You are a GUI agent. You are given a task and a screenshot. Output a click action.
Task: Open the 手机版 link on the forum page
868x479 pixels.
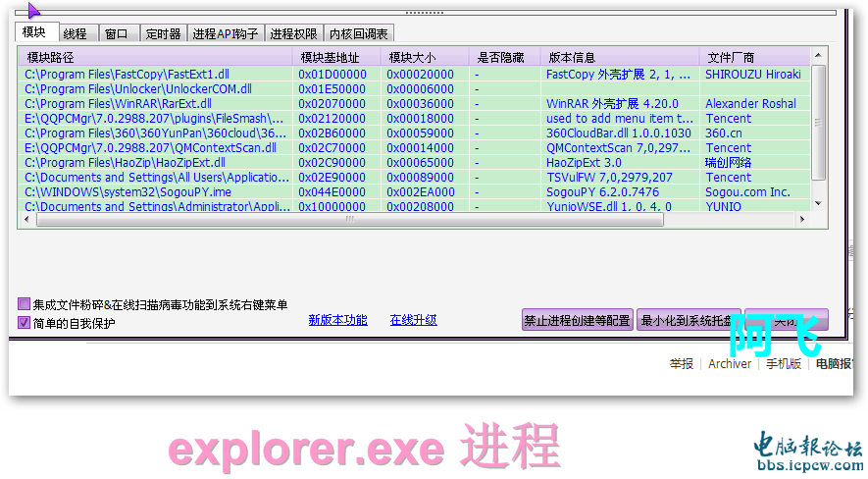click(x=784, y=364)
